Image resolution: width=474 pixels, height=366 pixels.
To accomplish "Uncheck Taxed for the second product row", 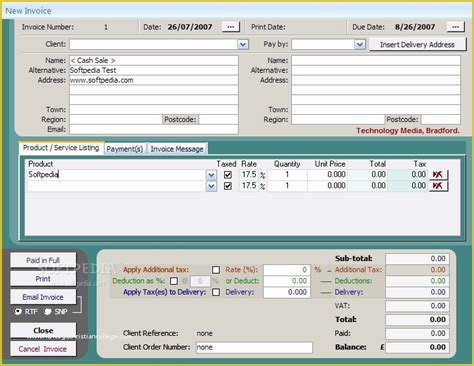I will tap(228, 186).
